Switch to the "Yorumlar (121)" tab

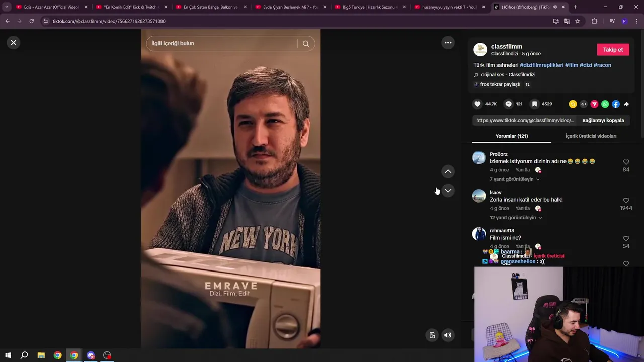pyautogui.click(x=511, y=136)
